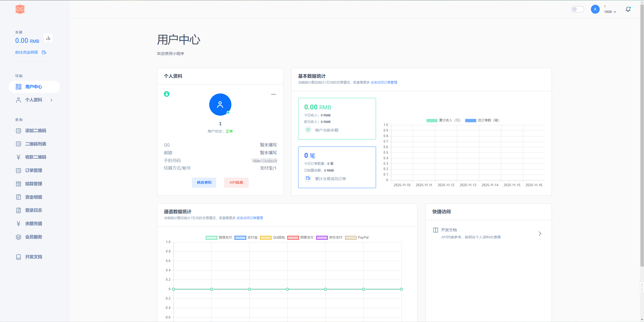Open the balance bar chart icon
Screen dimensions: 644x322
(48, 38)
